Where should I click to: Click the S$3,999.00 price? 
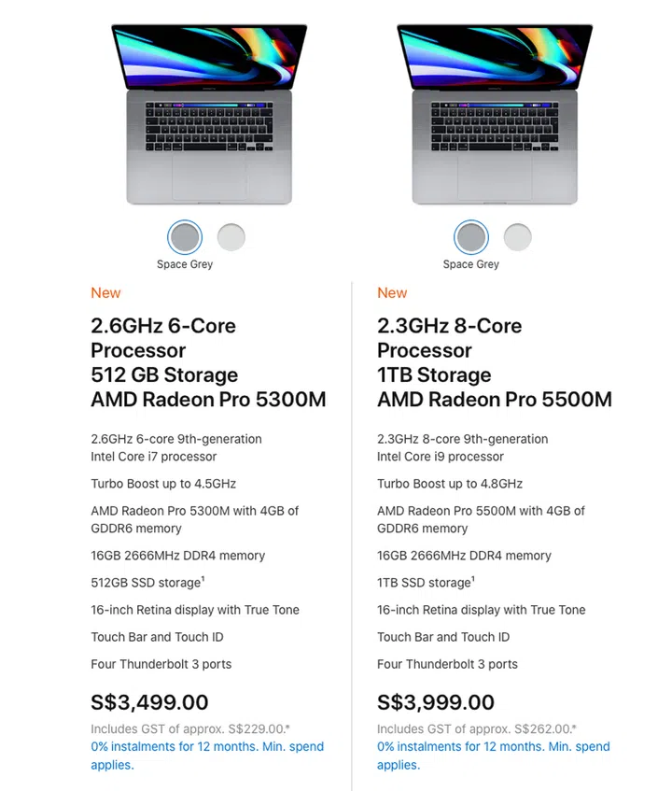pos(436,702)
